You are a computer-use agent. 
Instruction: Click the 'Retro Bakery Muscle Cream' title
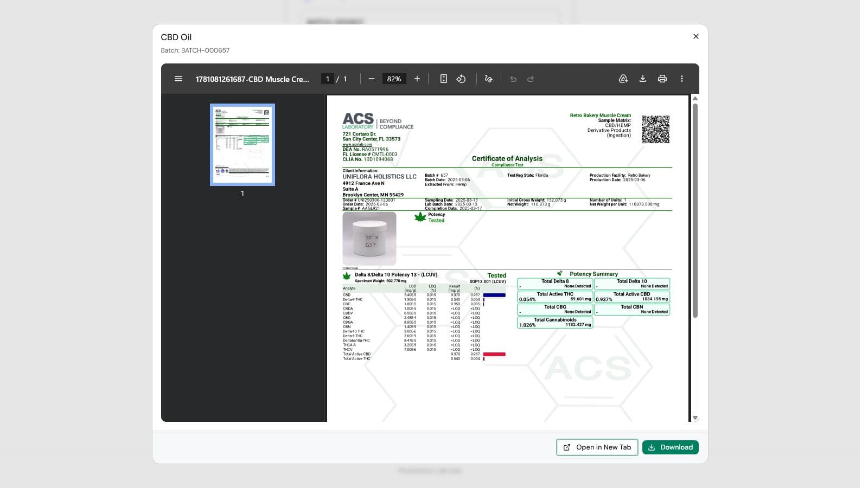pos(600,115)
